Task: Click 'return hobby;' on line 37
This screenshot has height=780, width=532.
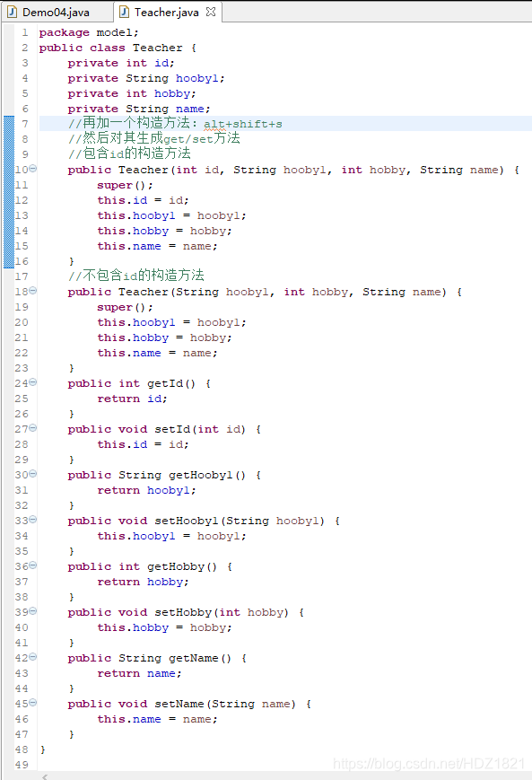Action: pyautogui.click(x=144, y=582)
